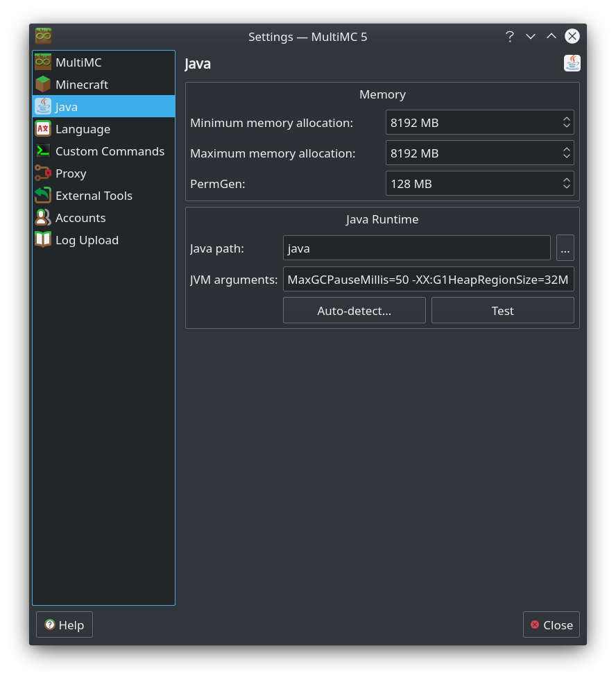The height and width of the screenshot is (680, 616).
Task: Click the Accounts people icon
Action: [43, 217]
